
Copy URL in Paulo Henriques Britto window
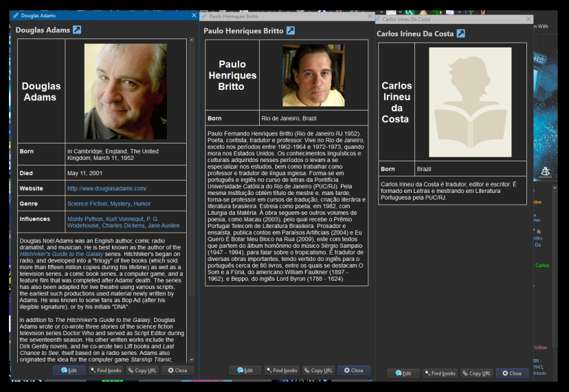coord(318,370)
